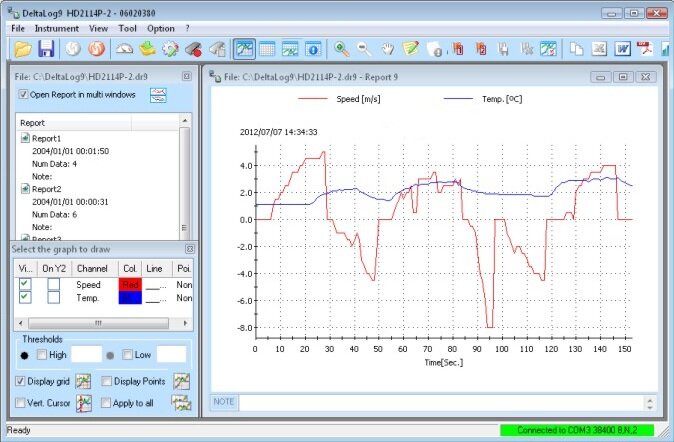Screen dimensions: 674x442
Task: Click the green download data icon
Action: coord(147,49)
